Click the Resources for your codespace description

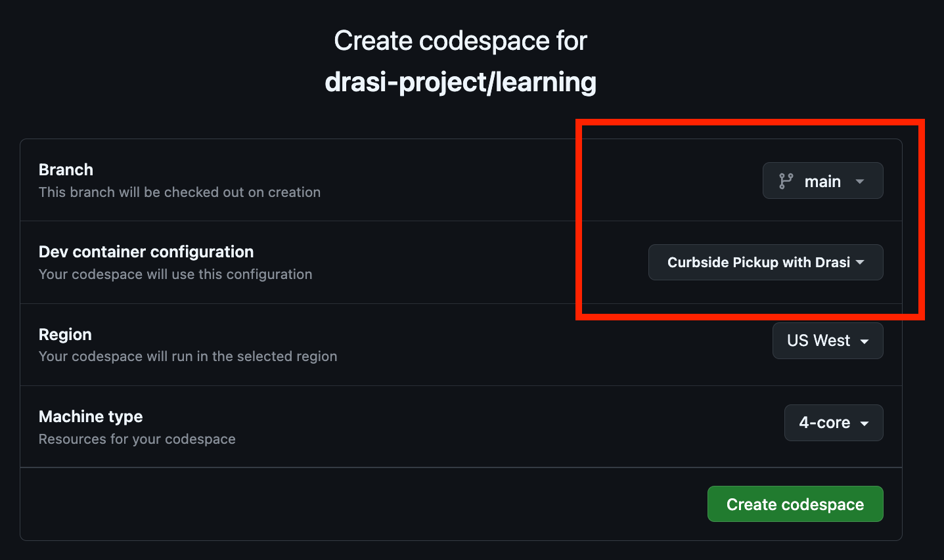click(x=137, y=439)
